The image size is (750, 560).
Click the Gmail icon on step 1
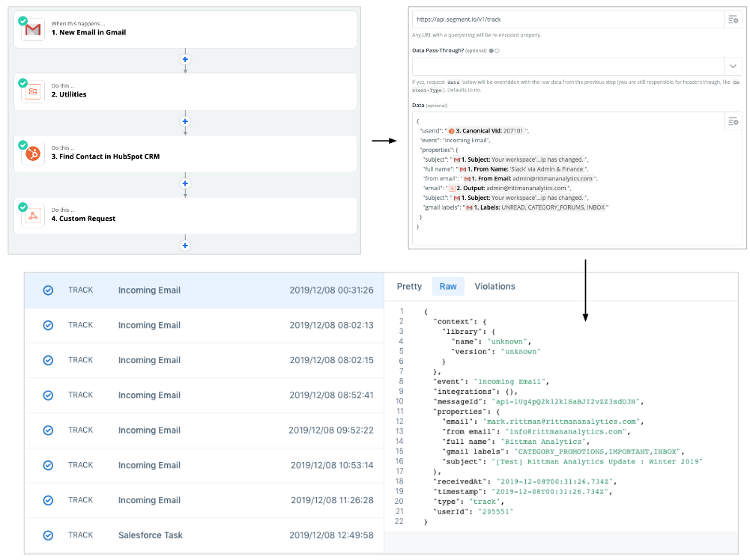click(x=33, y=30)
